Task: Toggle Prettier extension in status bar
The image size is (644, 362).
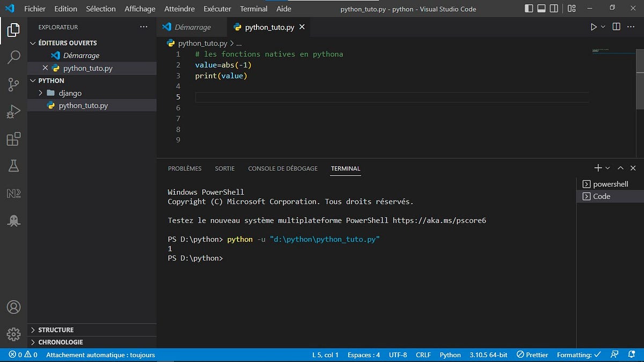Action: pos(532,354)
